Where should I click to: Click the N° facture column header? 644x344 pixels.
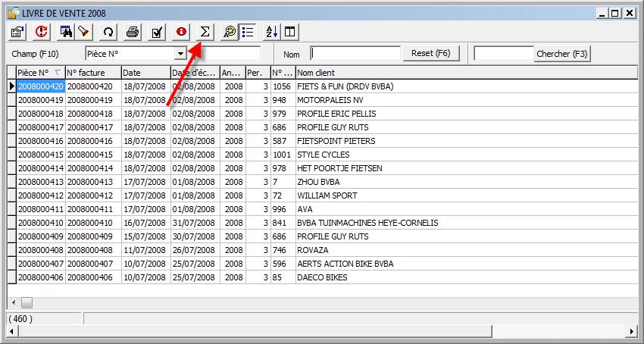click(x=93, y=73)
